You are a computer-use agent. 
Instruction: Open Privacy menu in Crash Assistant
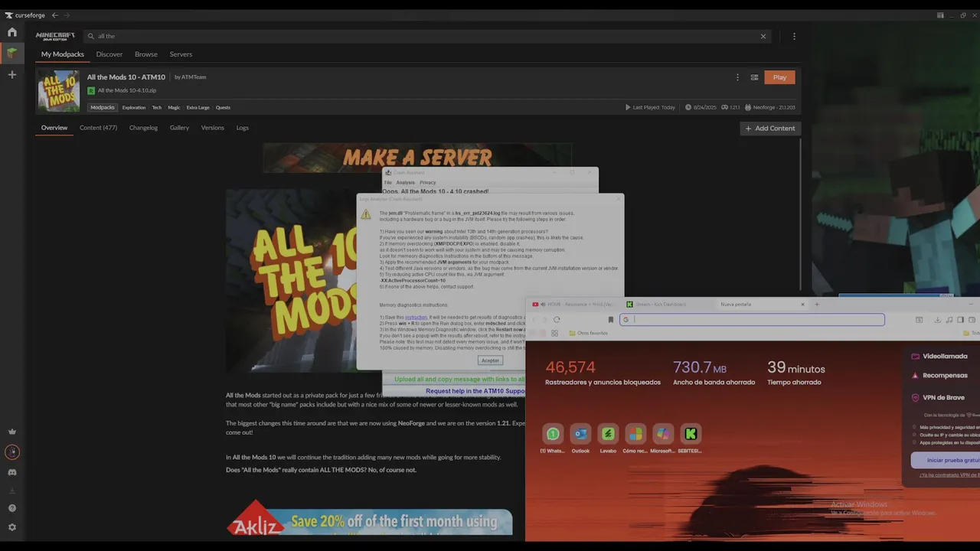tap(427, 182)
